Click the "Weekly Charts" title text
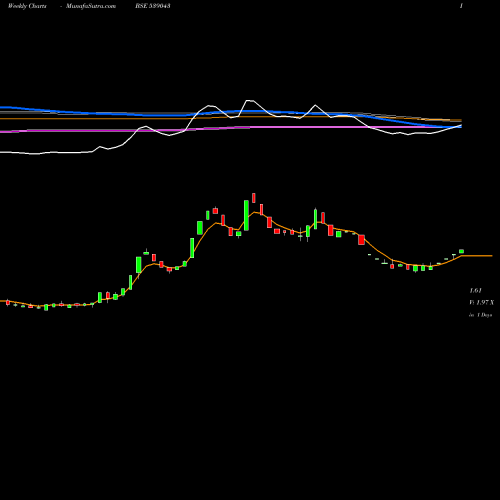Viewport: 500px width, 500px height. pyautogui.click(x=27, y=6)
